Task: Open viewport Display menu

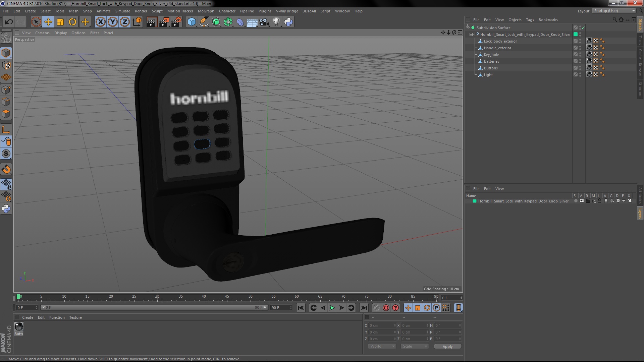Action: [x=60, y=33]
